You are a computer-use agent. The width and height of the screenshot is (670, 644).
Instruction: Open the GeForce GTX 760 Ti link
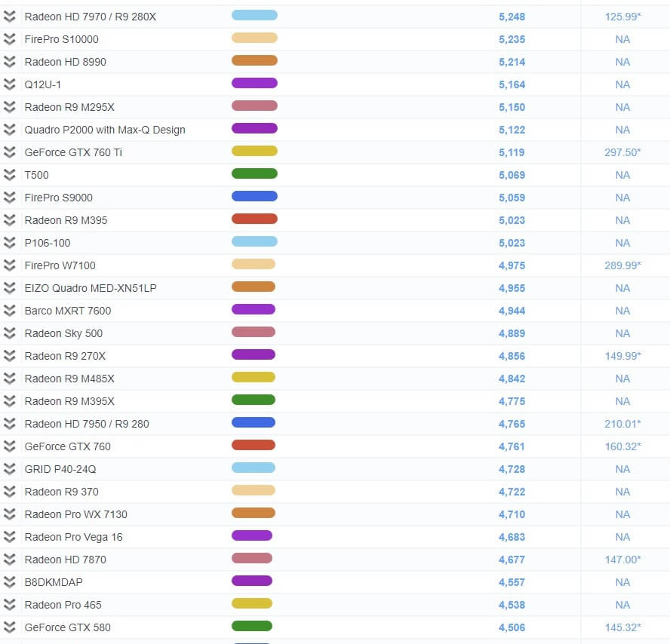[x=73, y=152]
